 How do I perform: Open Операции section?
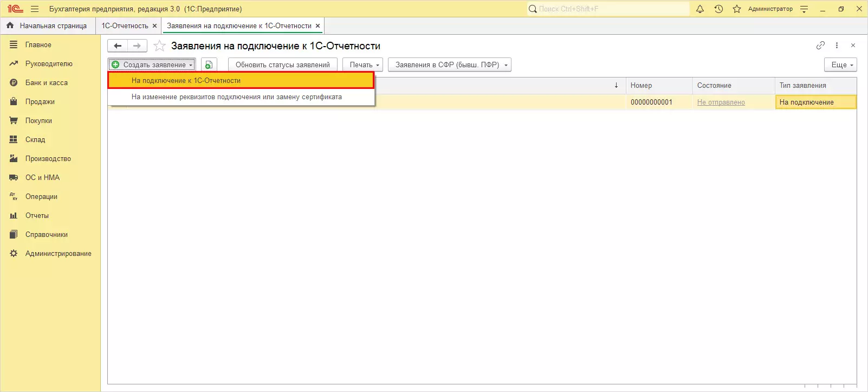(41, 197)
